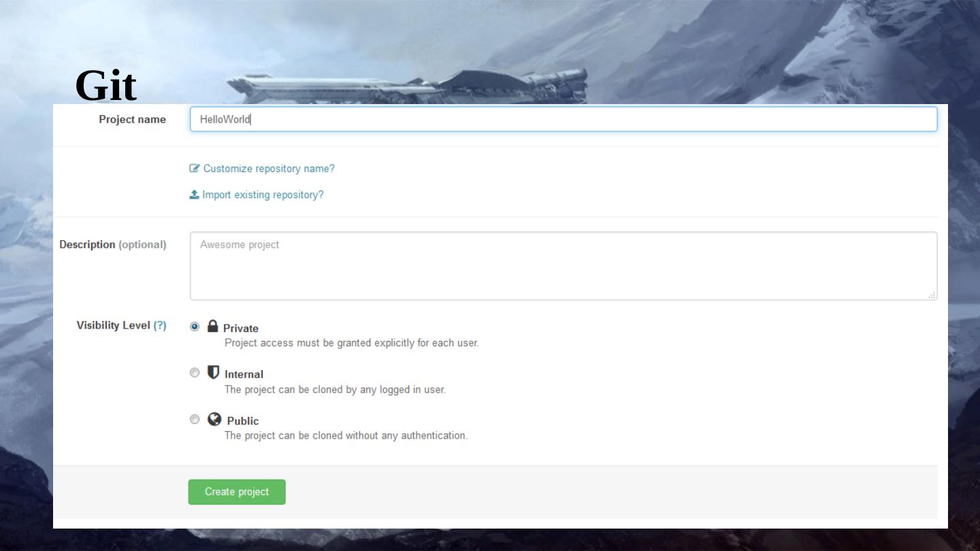The image size is (980, 551).
Task: Click the upload icon beside Import existing repository
Action: click(195, 195)
